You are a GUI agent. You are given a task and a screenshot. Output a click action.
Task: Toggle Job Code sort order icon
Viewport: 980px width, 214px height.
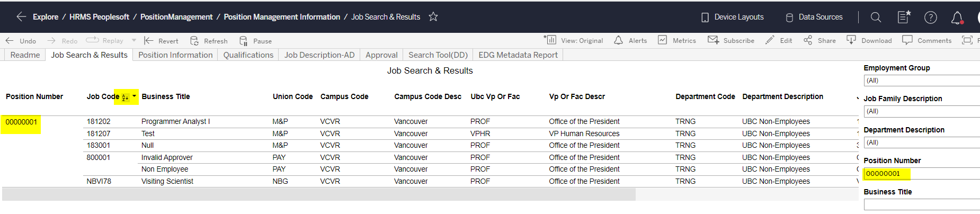pyautogui.click(x=125, y=97)
